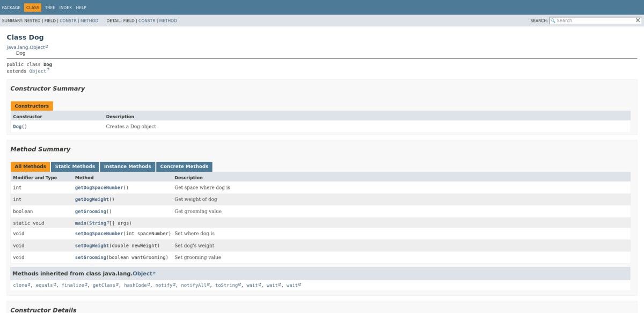Click the Constructors tab label
The height and width of the screenshot is (313, 644).
32,106
